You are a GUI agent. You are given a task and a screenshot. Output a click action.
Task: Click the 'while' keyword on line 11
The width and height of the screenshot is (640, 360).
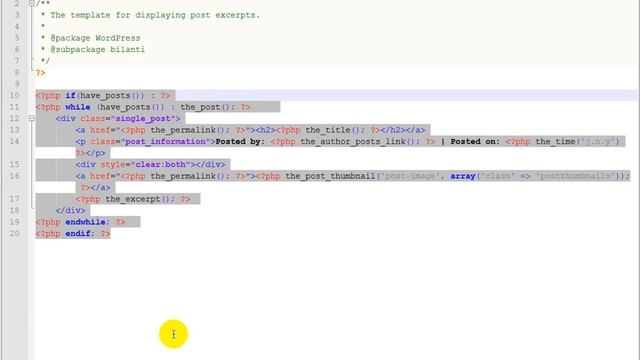[78, 107]
